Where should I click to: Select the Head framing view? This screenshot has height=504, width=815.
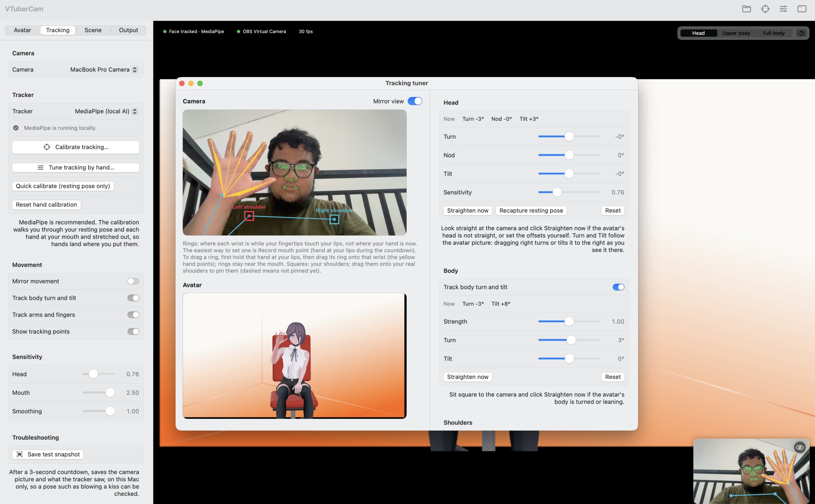point(698,33)
